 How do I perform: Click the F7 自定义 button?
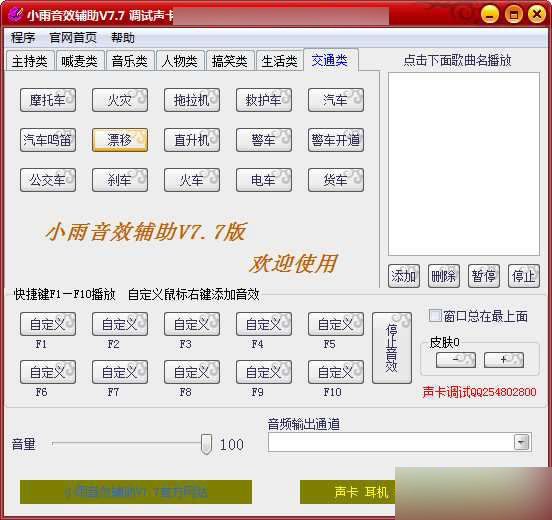coord(120,372)
